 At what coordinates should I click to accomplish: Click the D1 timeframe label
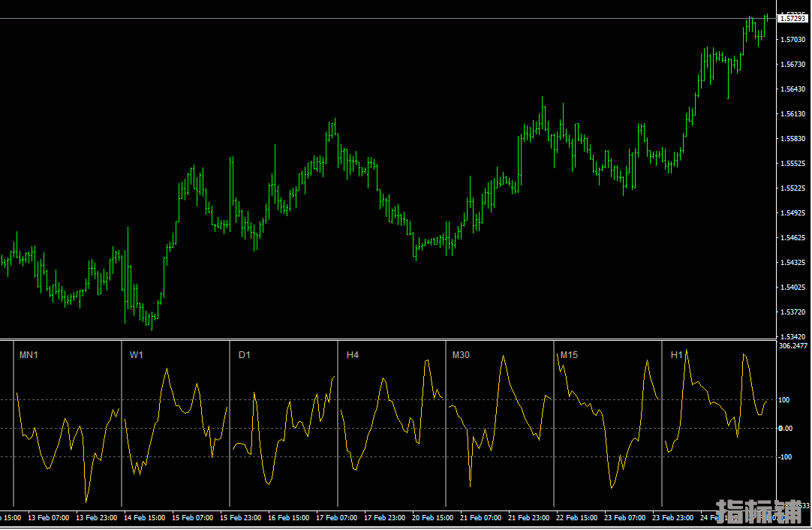[244, 354]
